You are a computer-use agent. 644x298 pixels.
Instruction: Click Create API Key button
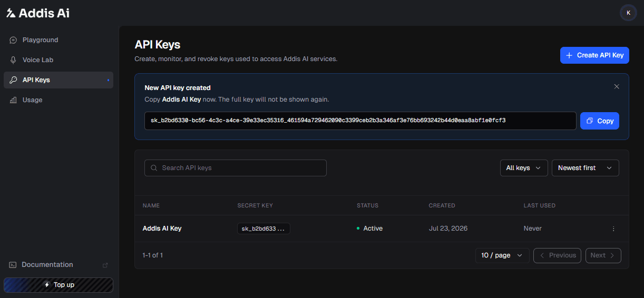coord(594,55)
